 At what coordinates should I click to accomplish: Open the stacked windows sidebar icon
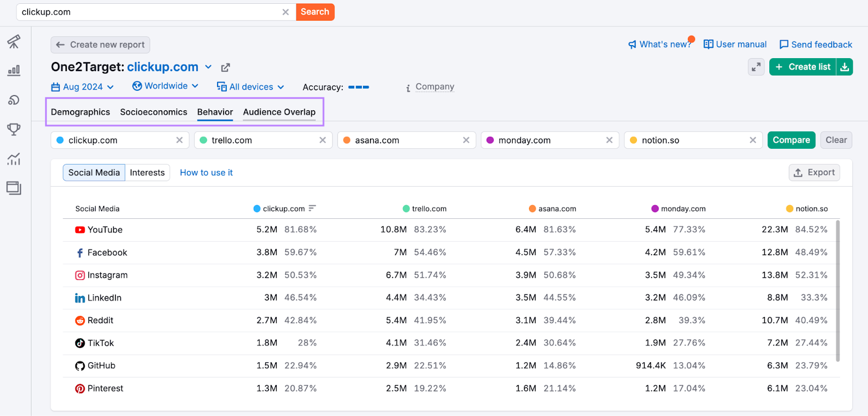(14, 188)
